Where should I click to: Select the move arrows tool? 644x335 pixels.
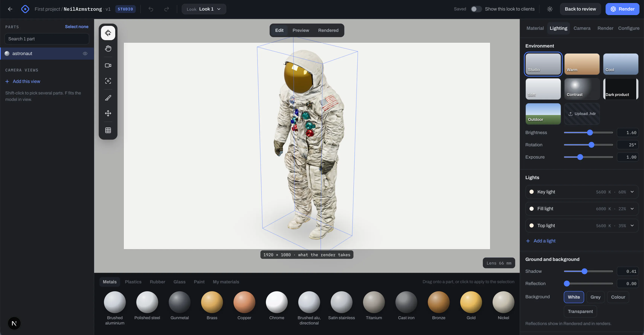pyautogui.click(x=108, y=113)
